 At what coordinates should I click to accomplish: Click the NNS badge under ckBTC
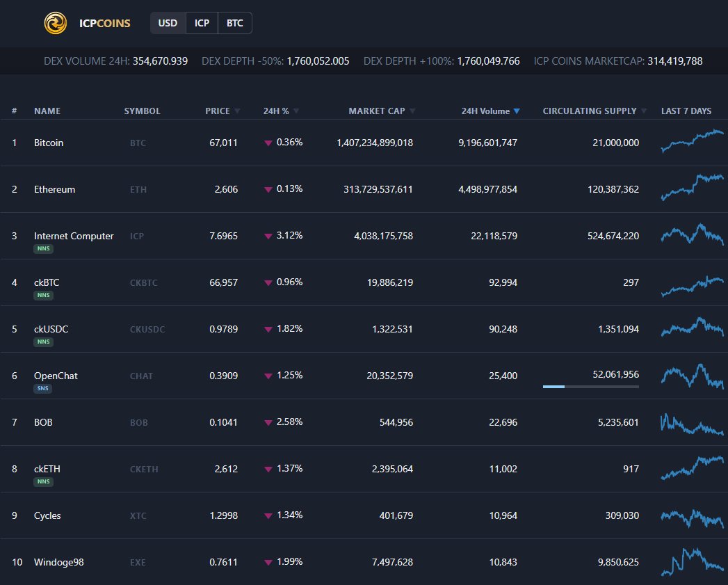coord(43,295)
